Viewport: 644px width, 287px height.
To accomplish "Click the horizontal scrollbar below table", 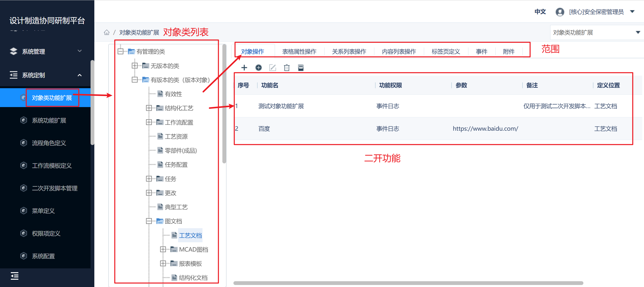I will (x=408, y=283).
